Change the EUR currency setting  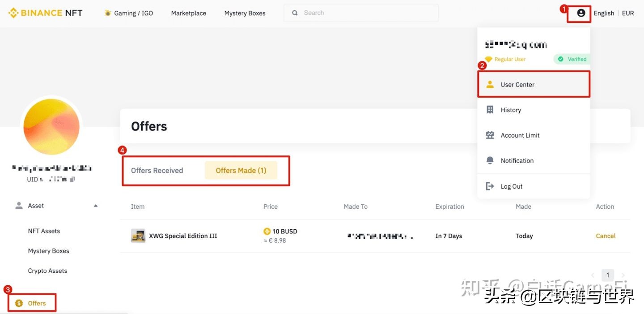pyautogui.click(x=628, y=13)
